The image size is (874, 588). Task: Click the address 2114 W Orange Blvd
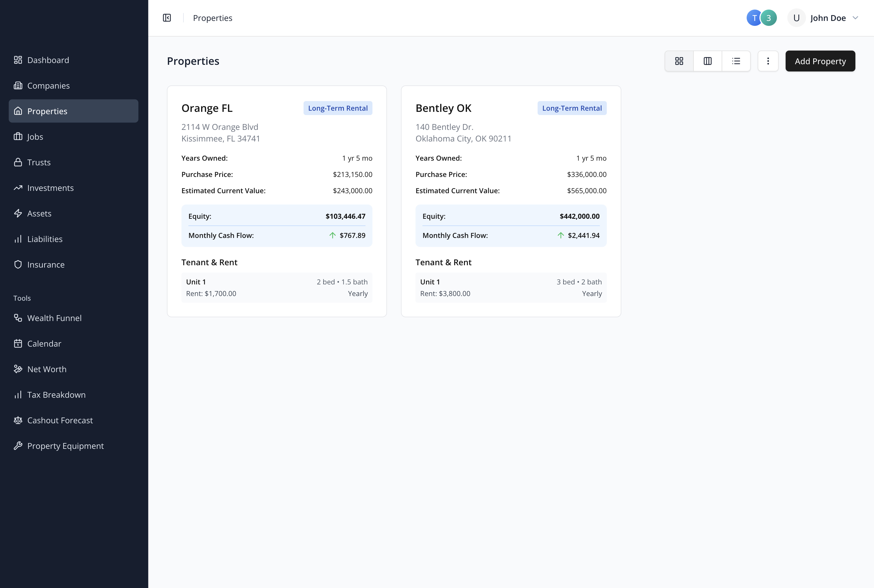[220, 127]
